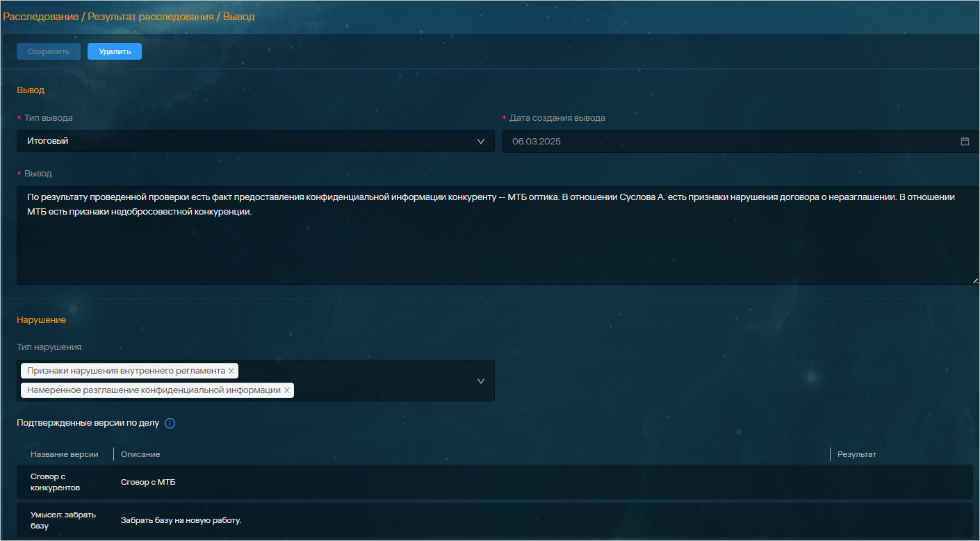Viewport: 980px width, 541px height.
Task: Click the 'Вывод' breadcrumb item
Action: pos(238,17)
